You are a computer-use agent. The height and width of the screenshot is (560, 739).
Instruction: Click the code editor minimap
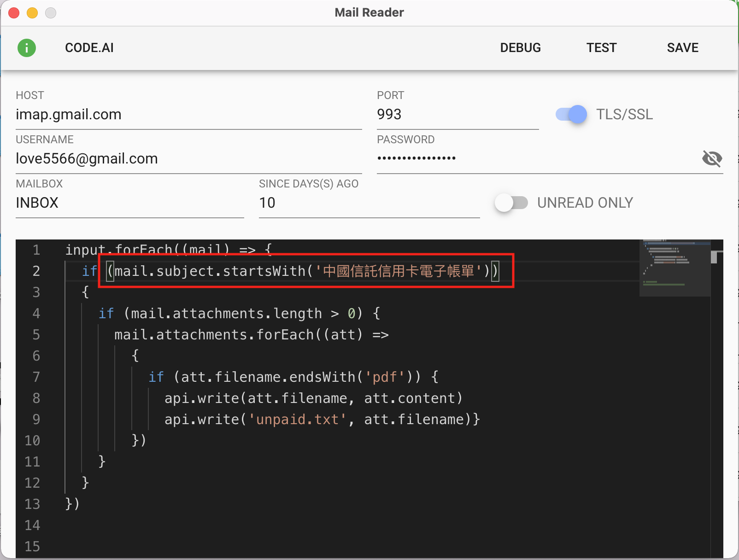674,267
